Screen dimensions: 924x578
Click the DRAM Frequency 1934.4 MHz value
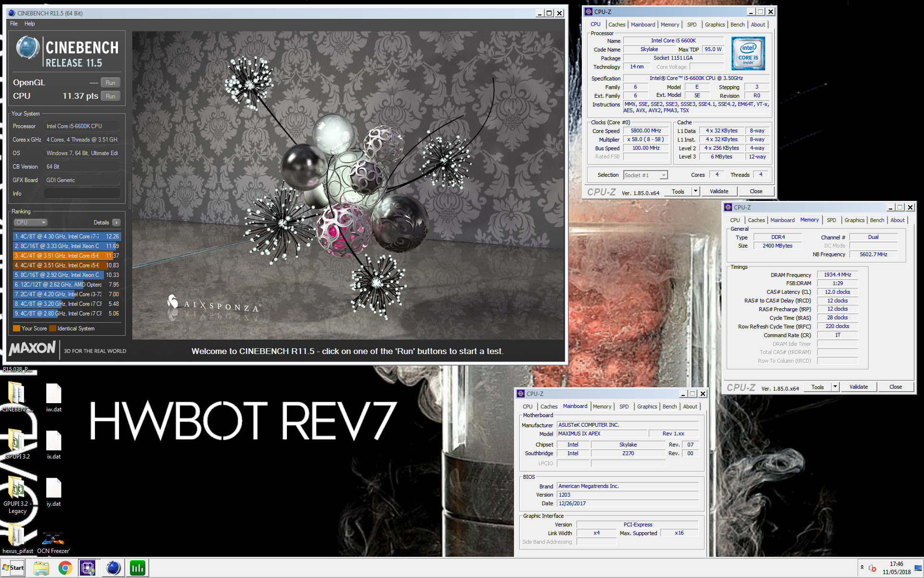coord(837,275)
